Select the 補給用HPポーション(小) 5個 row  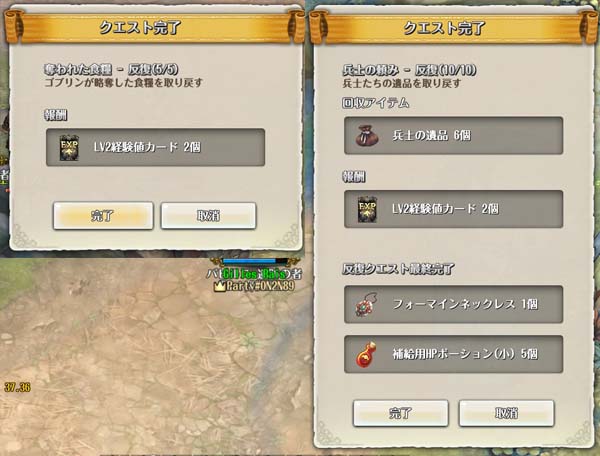pos(453,354)
